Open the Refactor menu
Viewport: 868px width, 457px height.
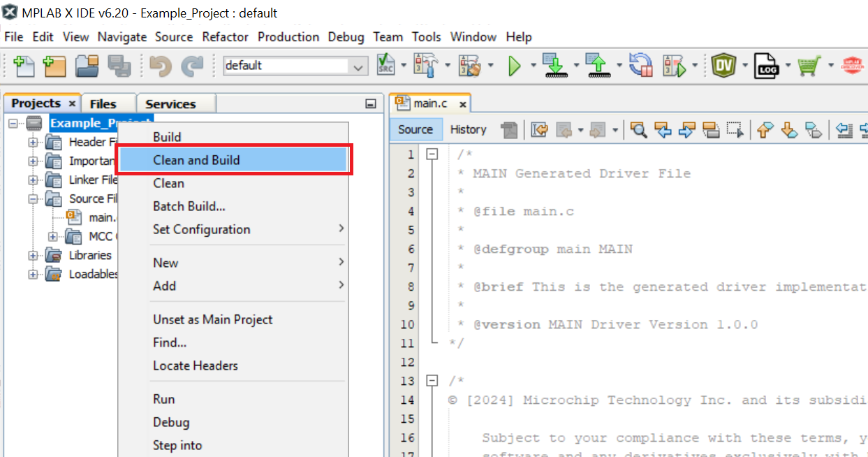tap(226, 37)
